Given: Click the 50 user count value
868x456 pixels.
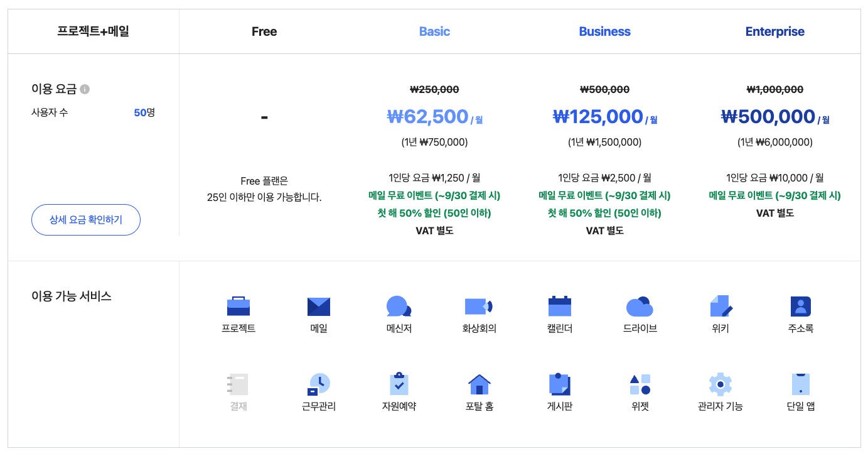Looking at the screenshot, I should [140, 112].
